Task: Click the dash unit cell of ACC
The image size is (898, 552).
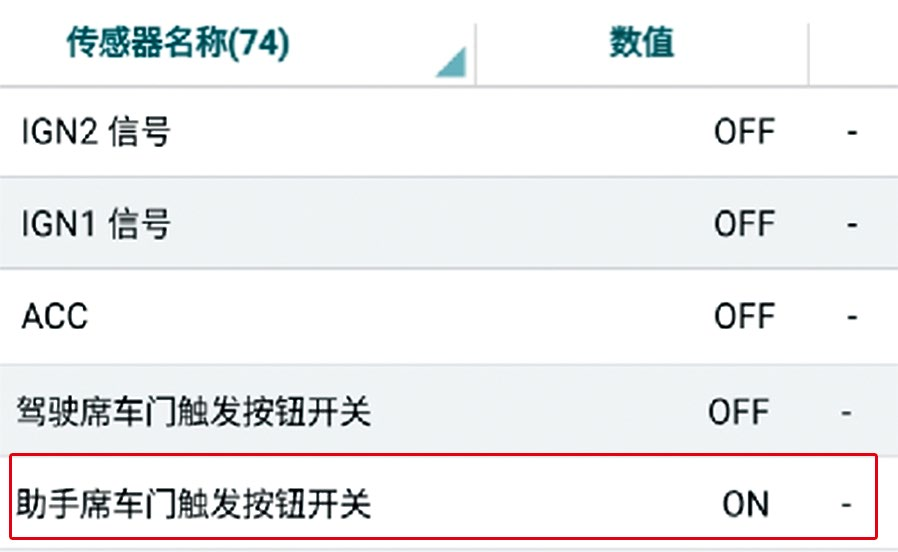Action: [852, 317]
